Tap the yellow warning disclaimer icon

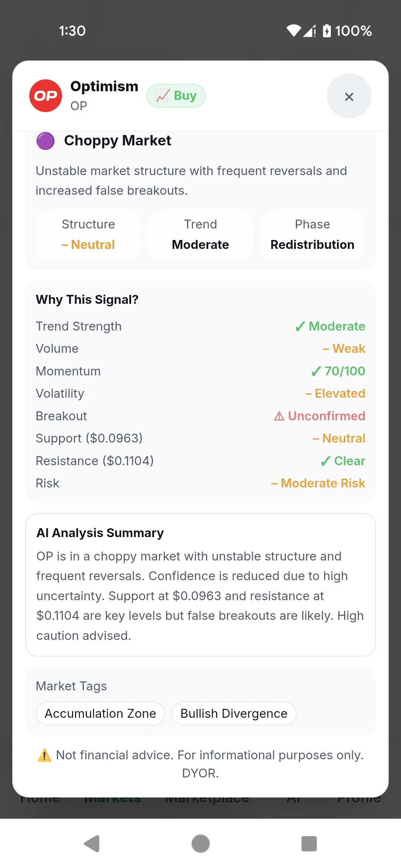(x=45, y=755)
